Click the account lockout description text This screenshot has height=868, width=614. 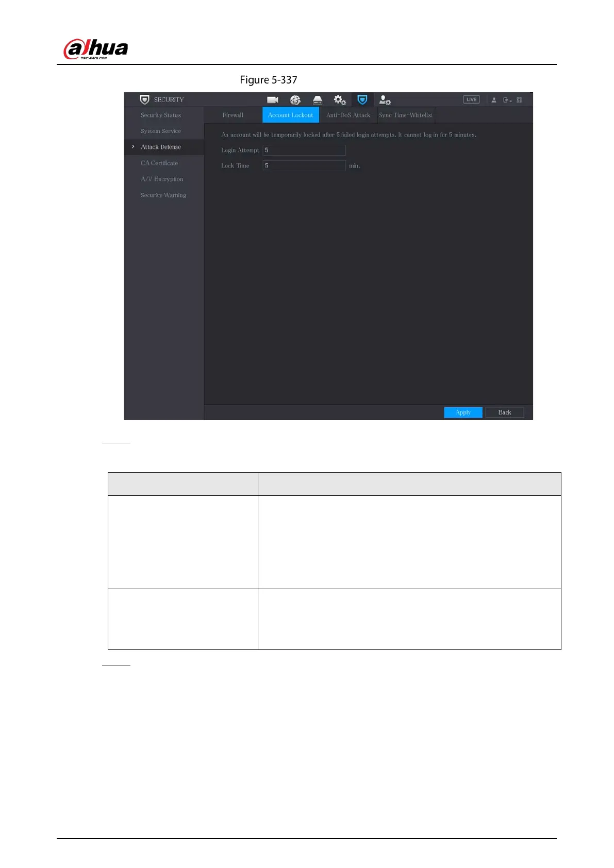349,135
